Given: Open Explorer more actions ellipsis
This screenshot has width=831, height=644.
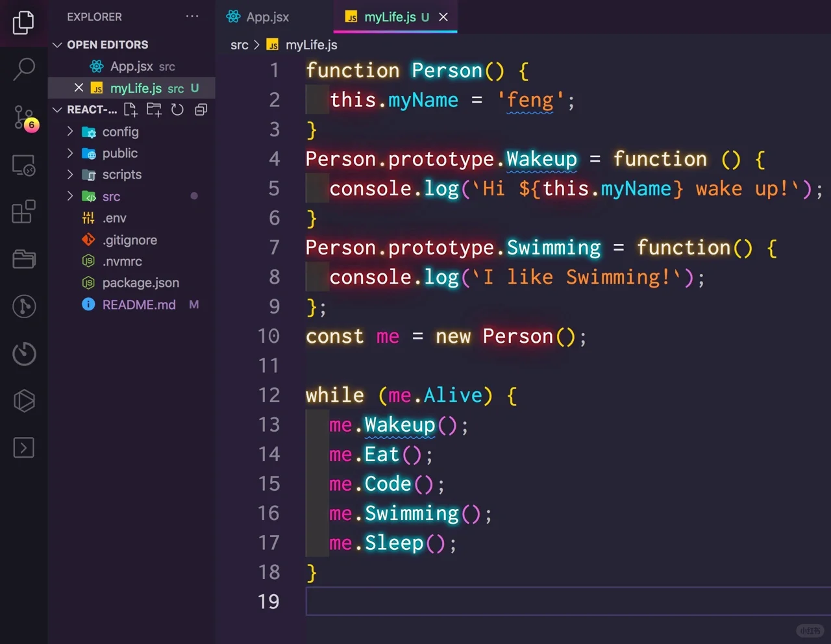Looking at the screenshot, I should tap(192, 16).
